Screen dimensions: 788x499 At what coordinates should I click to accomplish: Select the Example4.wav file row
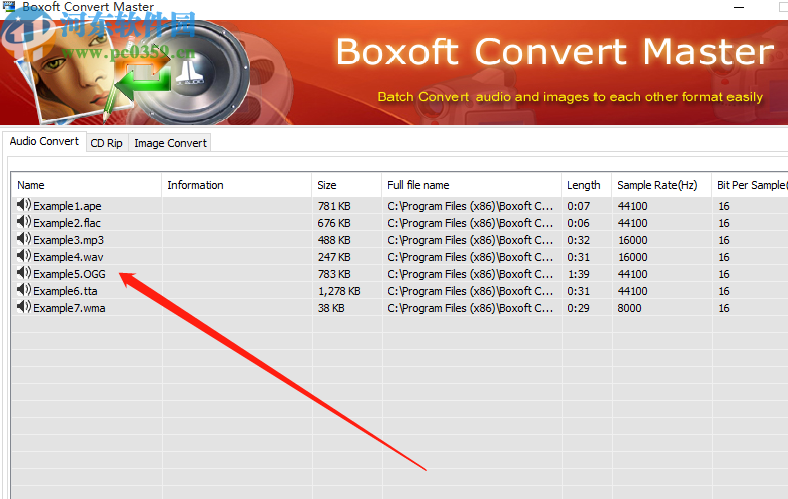point(400,257)
